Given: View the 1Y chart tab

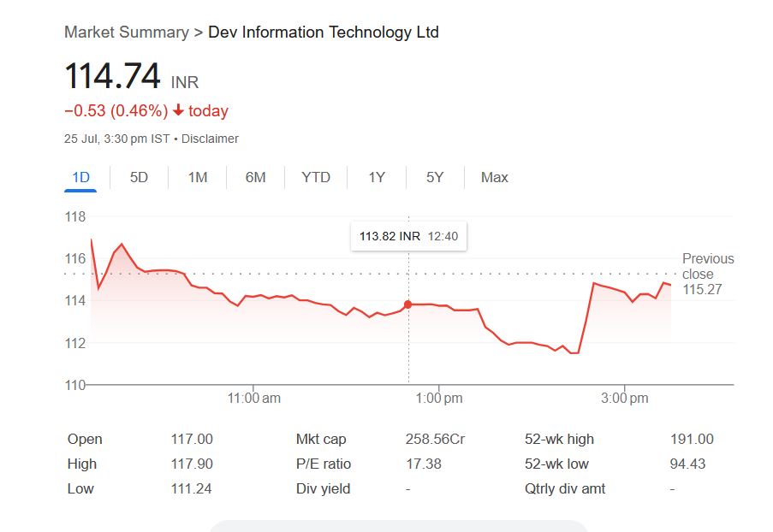Looking at the screenshot, I should click(377, 177).
